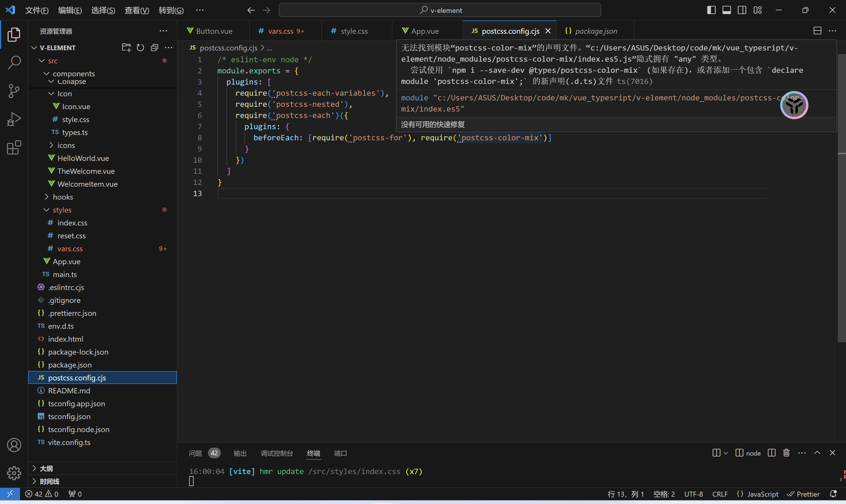Toggle primary side bar visibility
Screen dimensions: 846x504
[x=711, y=10]
